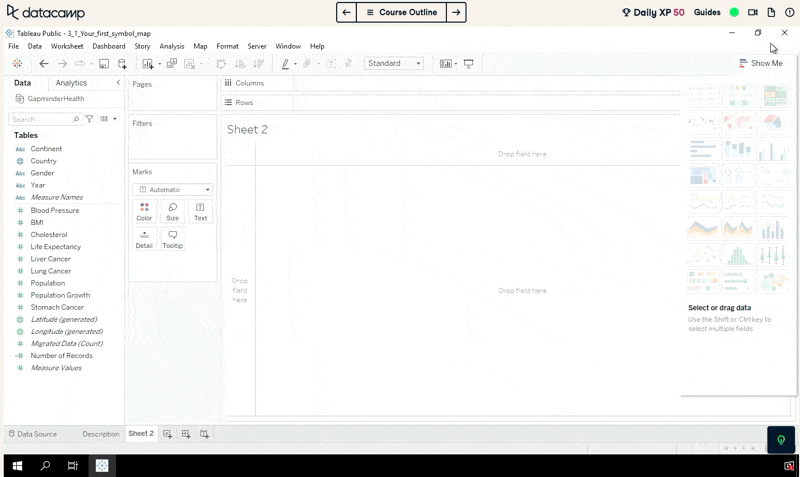Open the Data Source tab
The height and width of the screenshot is (477, 800).
pos(33,434)
